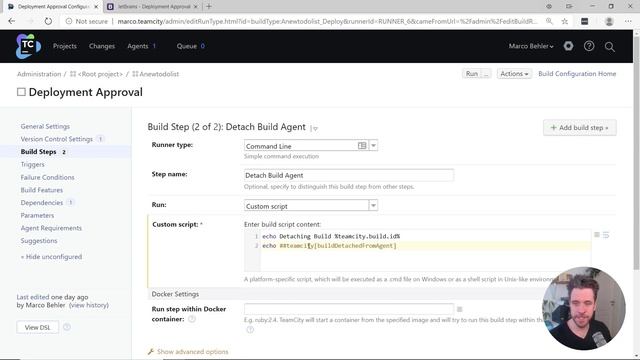Click the View DSL button

pyautogui.click(x=38, y=327)
